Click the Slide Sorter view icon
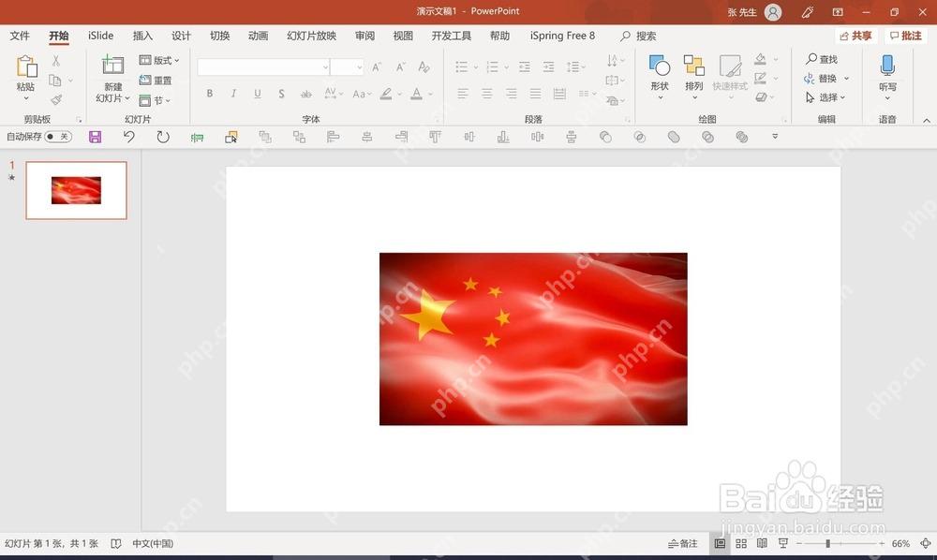Image resolution: width=937 pixels, height=560 pixels. click(x=741, y=543)
